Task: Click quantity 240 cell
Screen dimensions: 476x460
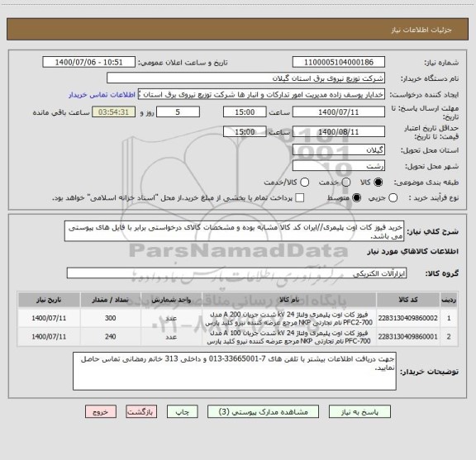Action: [110, 336]
